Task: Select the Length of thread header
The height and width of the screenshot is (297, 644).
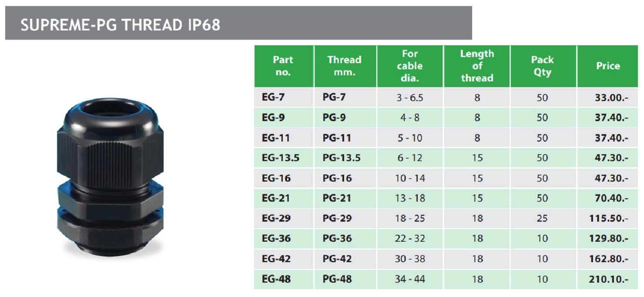Action: tap(477, 66)
